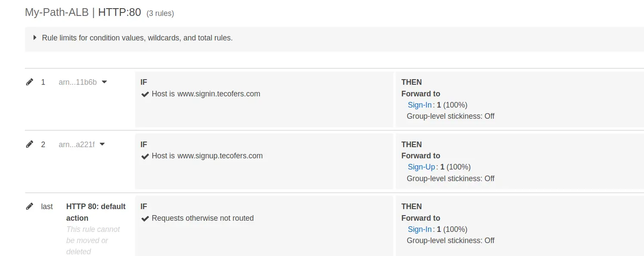This screenshot has width=644, height=256.
Task: Click the pencil icon for the last rule
Action: pos(29,206)
